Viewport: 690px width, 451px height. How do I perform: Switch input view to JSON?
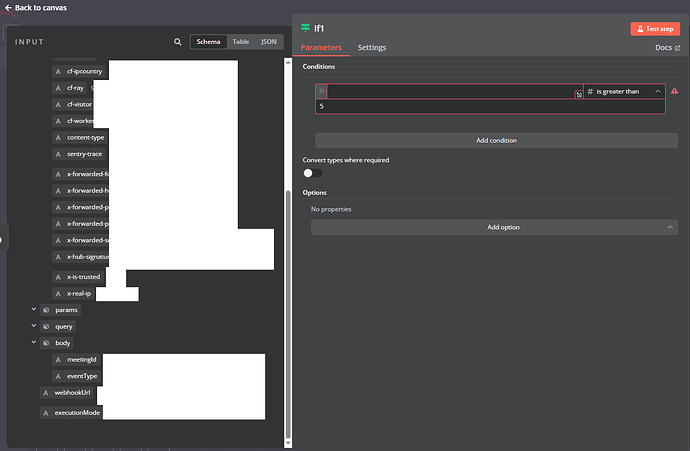[268, 42]
